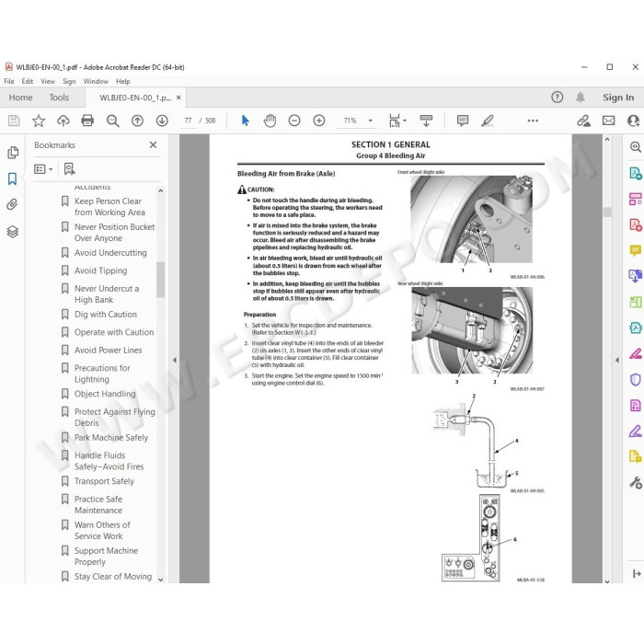Open the Dig with Caution bookmark

pyautogui.click(x=106, y=315)
